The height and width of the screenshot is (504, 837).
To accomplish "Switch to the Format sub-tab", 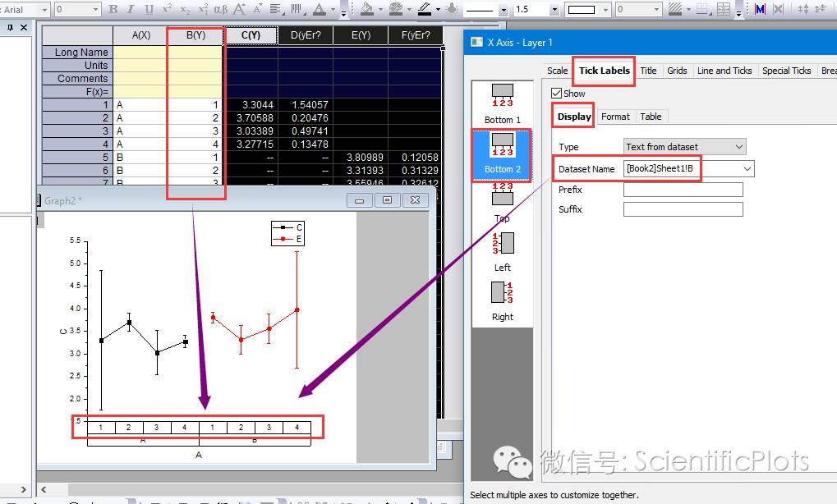I will [x=615, y=117].
